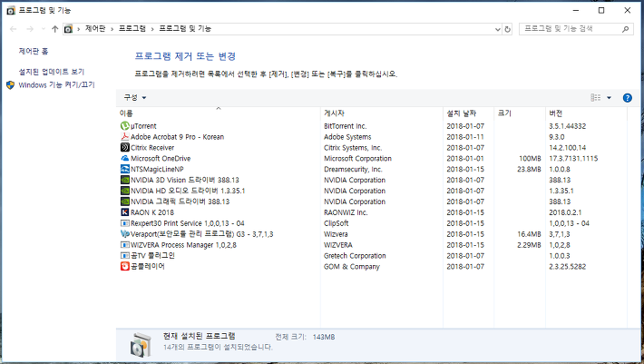Open the help question mark icon
644x364 pixels.
[x=627, y=98]
